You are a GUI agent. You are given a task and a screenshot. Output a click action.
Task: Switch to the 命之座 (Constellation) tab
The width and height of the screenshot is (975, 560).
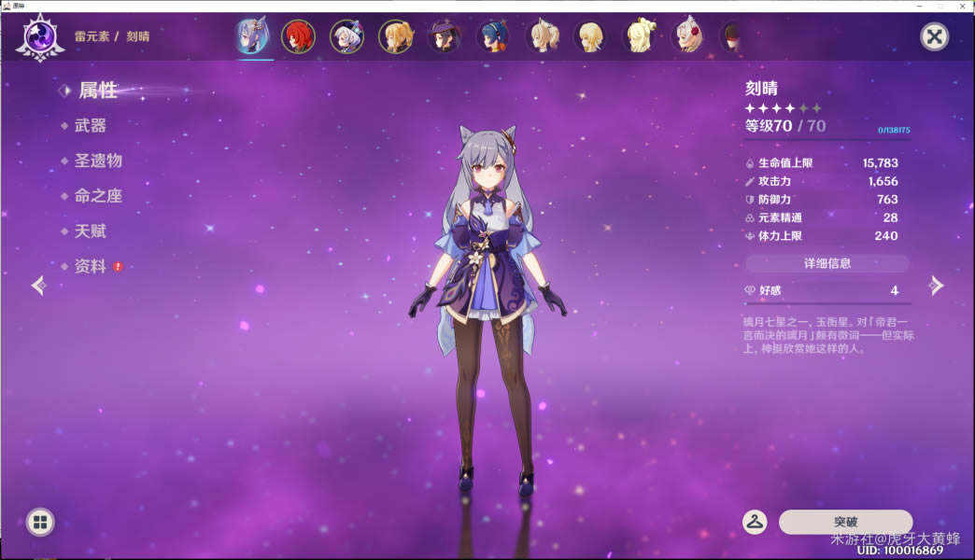[x=98, y=197]
